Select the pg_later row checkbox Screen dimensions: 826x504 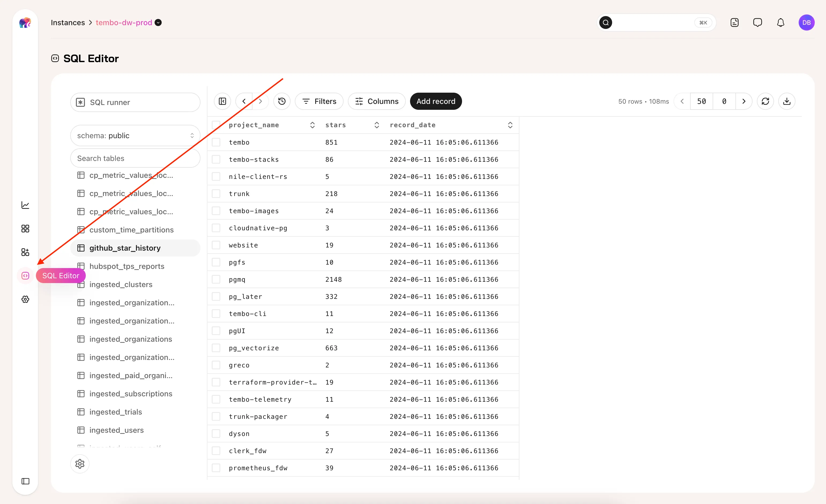[216, 296]
